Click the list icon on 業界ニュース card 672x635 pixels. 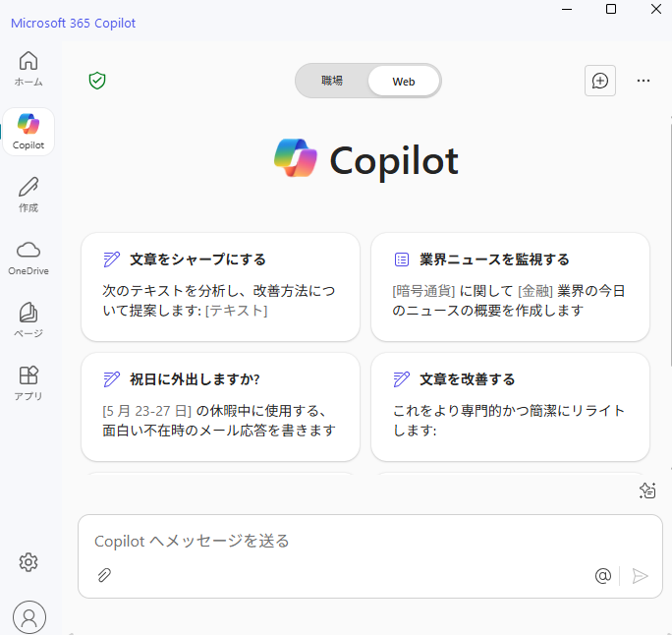402,260
